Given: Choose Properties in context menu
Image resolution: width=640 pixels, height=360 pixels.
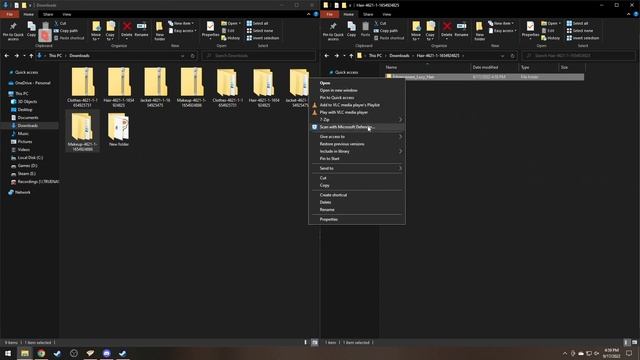Looking at the screenshot, I should click(x=357, y=219).
